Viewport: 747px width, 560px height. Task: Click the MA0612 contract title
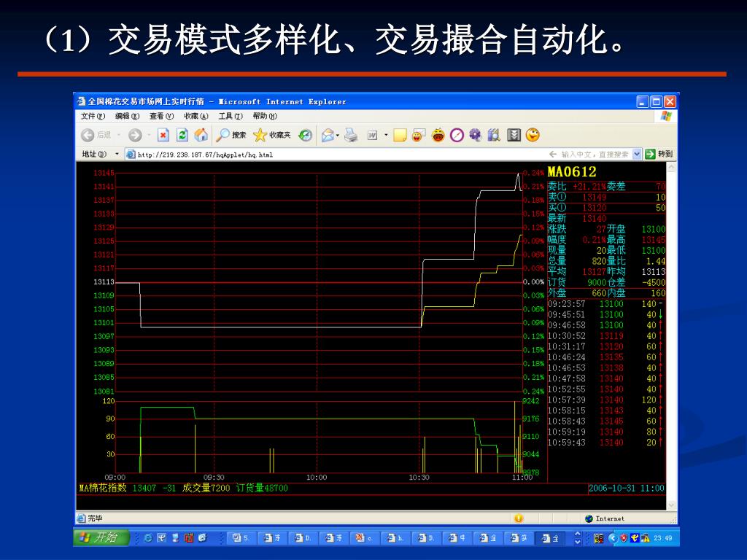pos(572,171)
